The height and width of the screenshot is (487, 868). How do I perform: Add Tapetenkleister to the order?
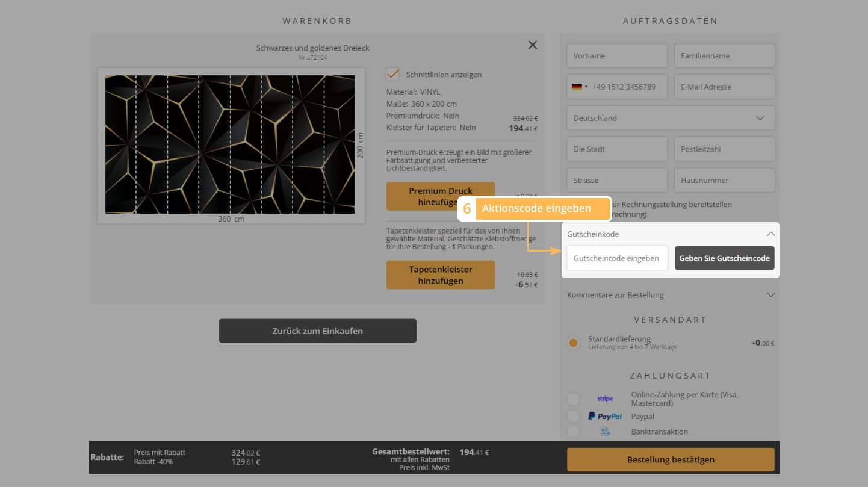[440, 275]
